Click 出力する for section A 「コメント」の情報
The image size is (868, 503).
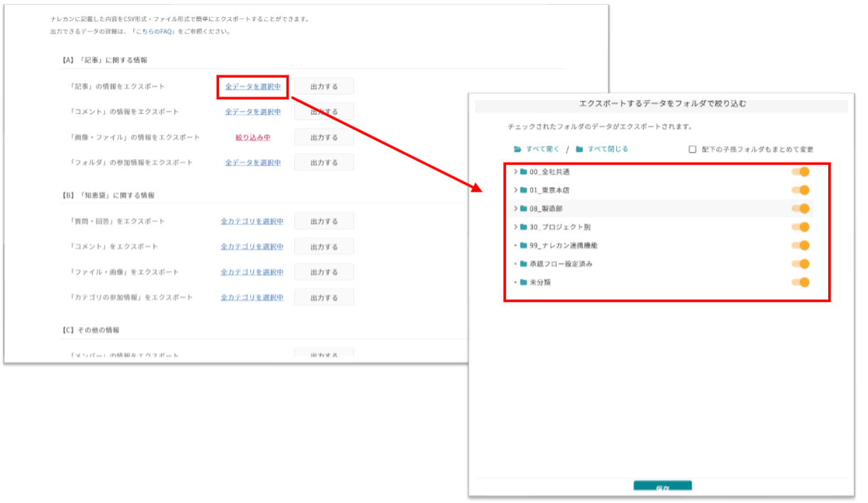[324, 112]
